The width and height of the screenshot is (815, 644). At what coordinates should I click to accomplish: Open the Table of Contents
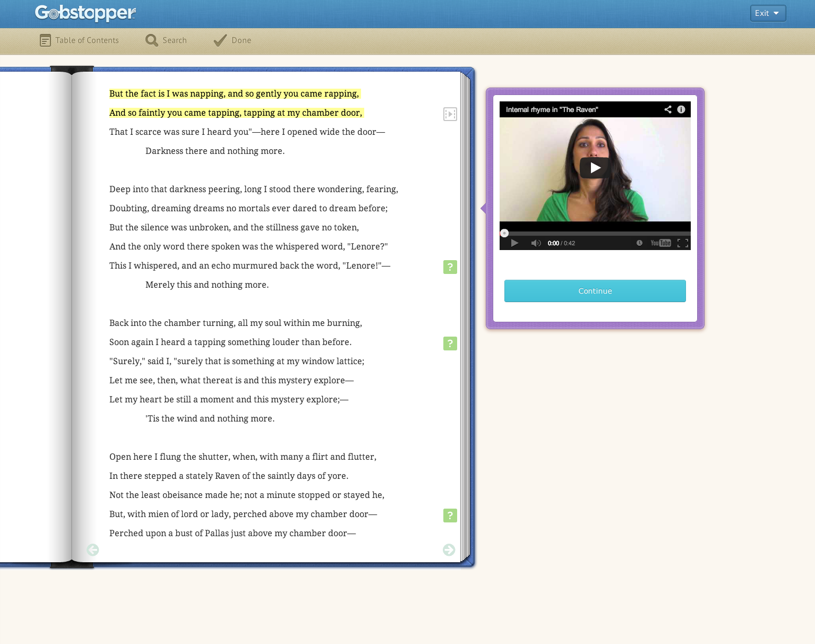79,40
